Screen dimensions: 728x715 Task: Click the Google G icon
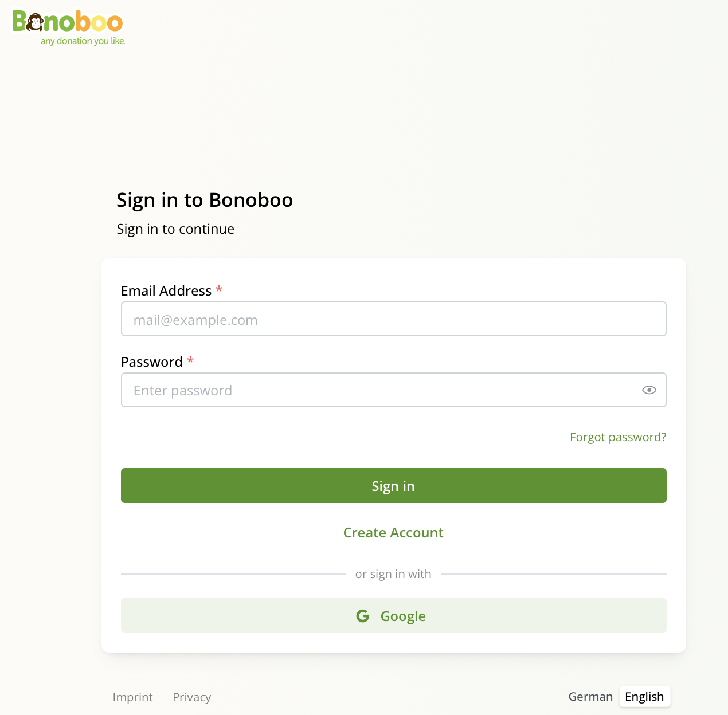click(x=363, y=616)
